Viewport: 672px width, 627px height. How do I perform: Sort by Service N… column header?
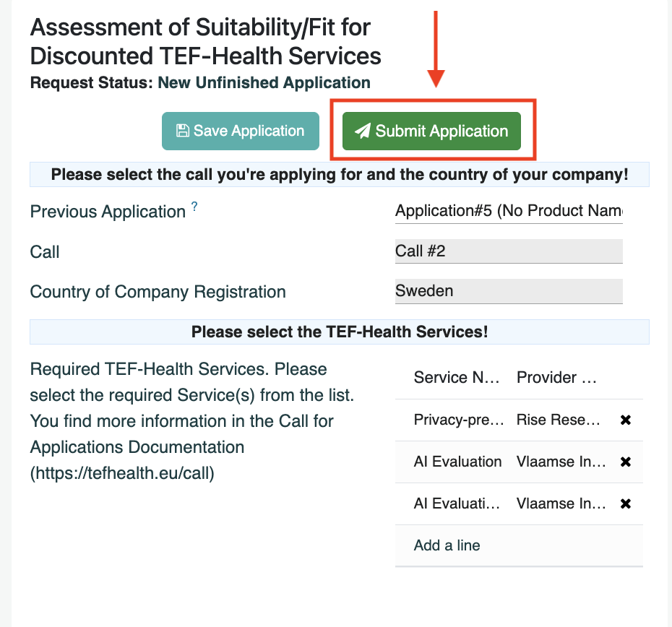pos(457,378)
